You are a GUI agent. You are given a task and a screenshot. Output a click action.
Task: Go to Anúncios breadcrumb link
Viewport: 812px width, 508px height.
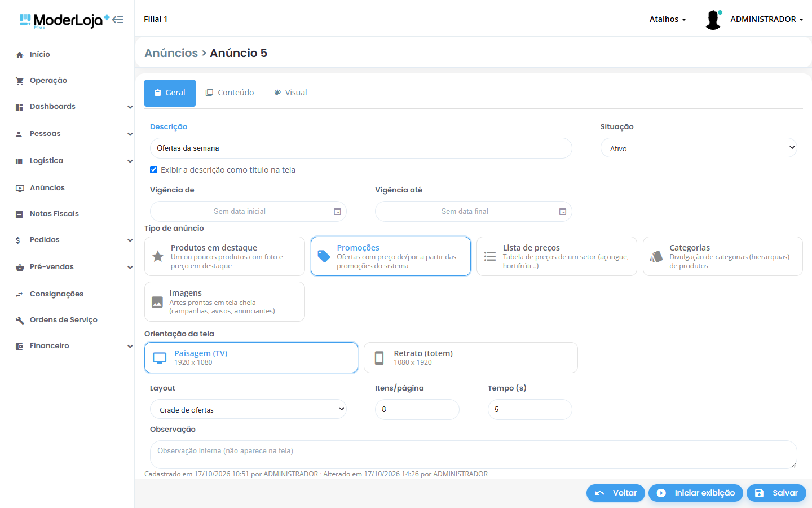[171, 53]
